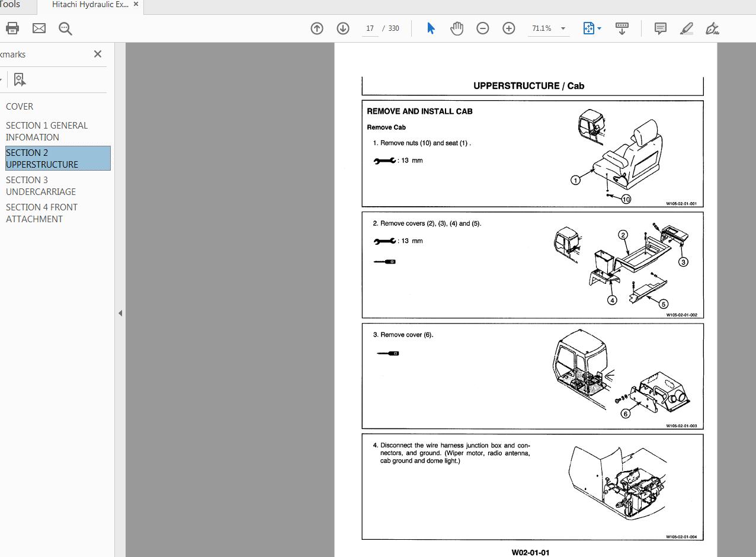Viewport: 756px width, 557px height.
Task: Click the page footer W02-01-01
Action: tap(530, 552)
